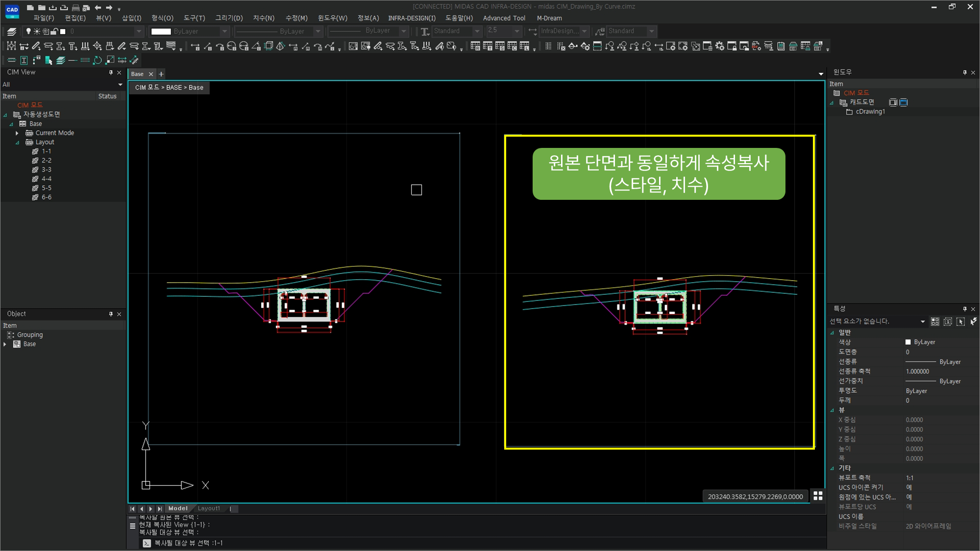Viewport: 980px width, 551px height.
Task: Add a new drawing tab with plus button
Action: pyautogui.click(x=161, y=74)
